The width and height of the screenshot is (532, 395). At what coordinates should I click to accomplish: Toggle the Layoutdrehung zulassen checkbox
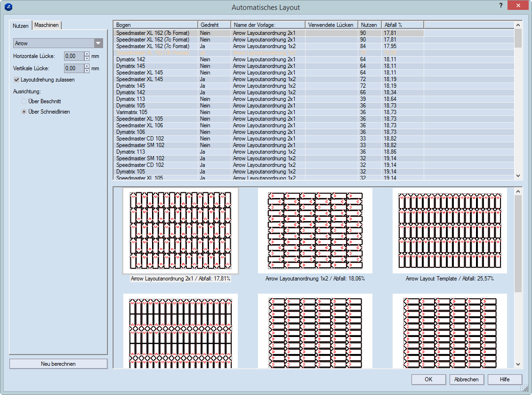coord(17,80)
